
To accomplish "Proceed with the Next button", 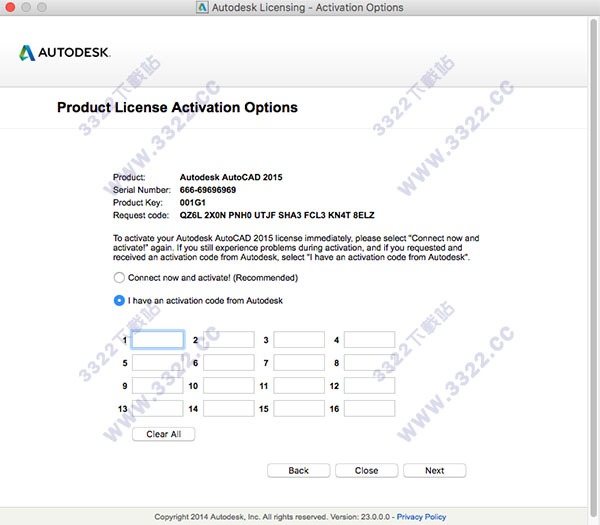I will [x=435, y=471].
